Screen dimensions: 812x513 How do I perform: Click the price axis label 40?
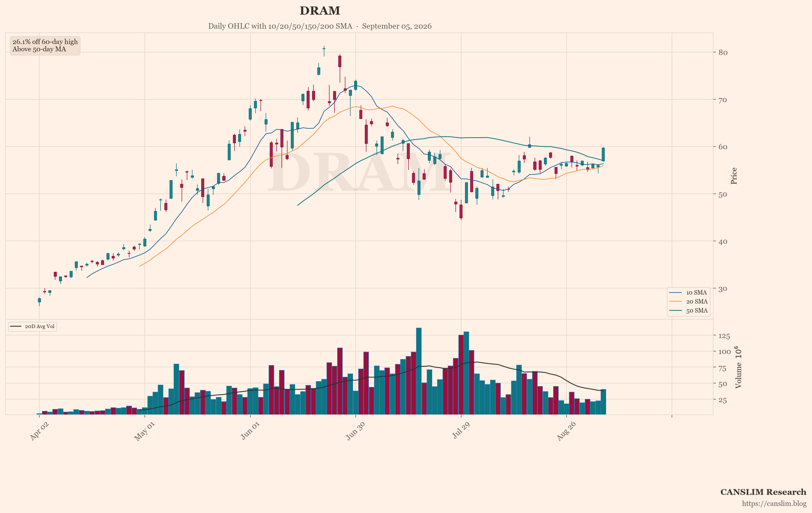(x=723, y=241)
